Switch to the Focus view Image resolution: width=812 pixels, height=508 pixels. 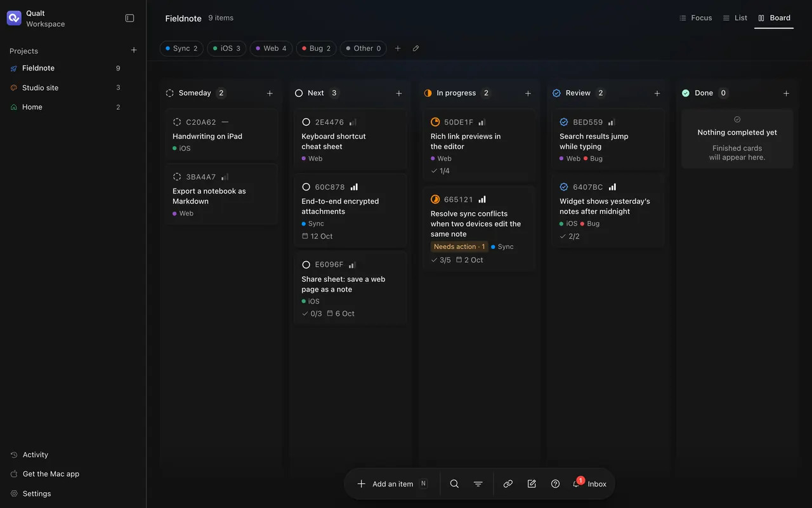tap(695, 18)
